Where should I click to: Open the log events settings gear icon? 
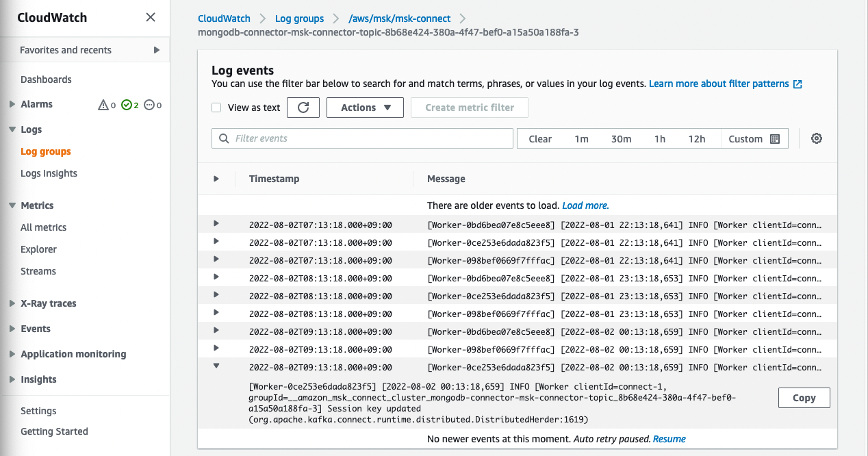coord(817,138)
